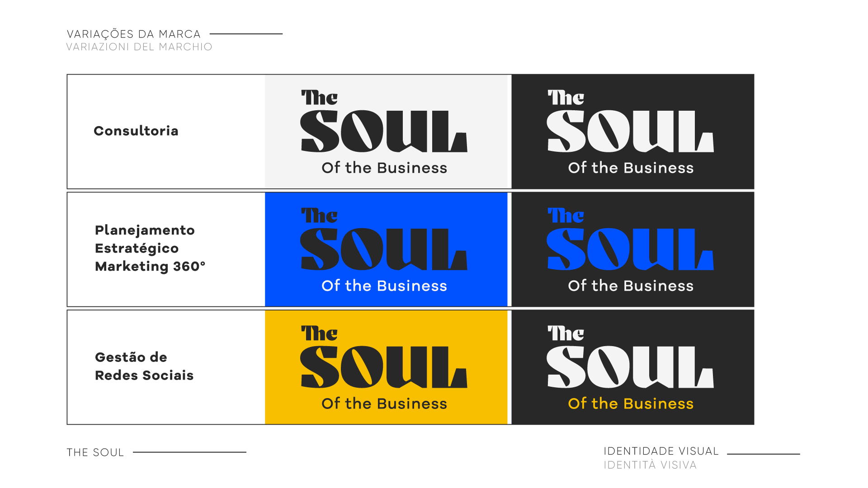The height and width of the screenshot is (488, 868).
Task: Click the VARIAZIONI DEL MARCHIO subtitle
Action: [139, 47]
